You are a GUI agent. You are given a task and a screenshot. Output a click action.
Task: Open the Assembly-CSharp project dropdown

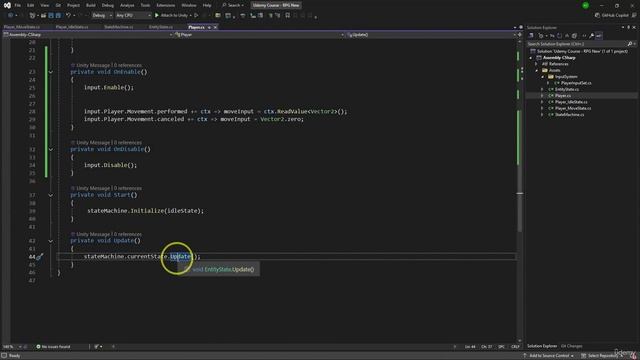(88, 35)
